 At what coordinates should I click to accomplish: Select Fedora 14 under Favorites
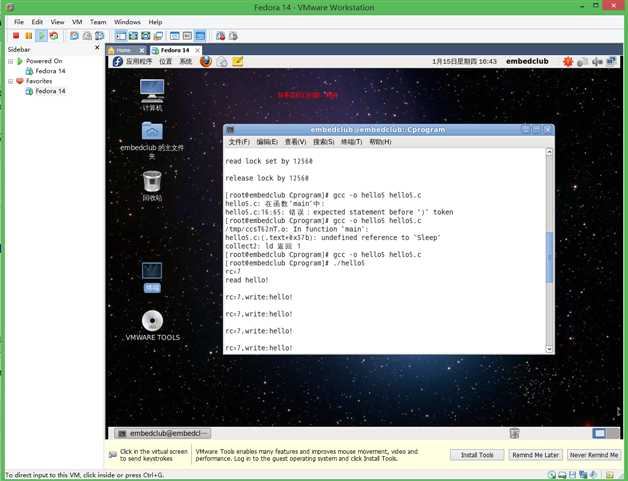[x=50, y=91]
